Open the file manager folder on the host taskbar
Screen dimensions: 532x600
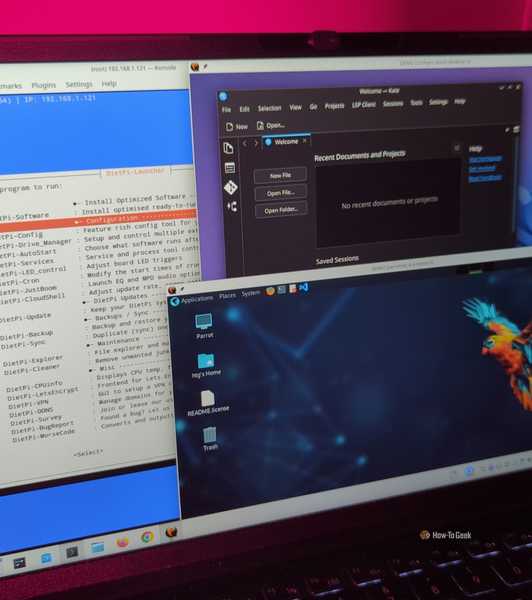click(x=97, y=547)
